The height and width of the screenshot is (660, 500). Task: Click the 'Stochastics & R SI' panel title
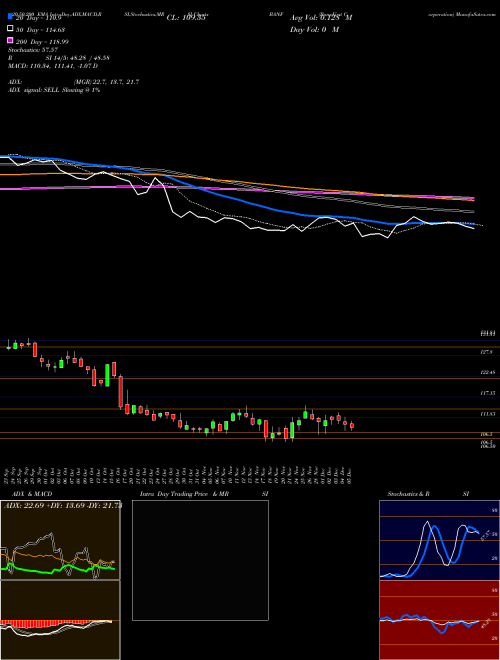pyautogui.click(x=428, y=494)
